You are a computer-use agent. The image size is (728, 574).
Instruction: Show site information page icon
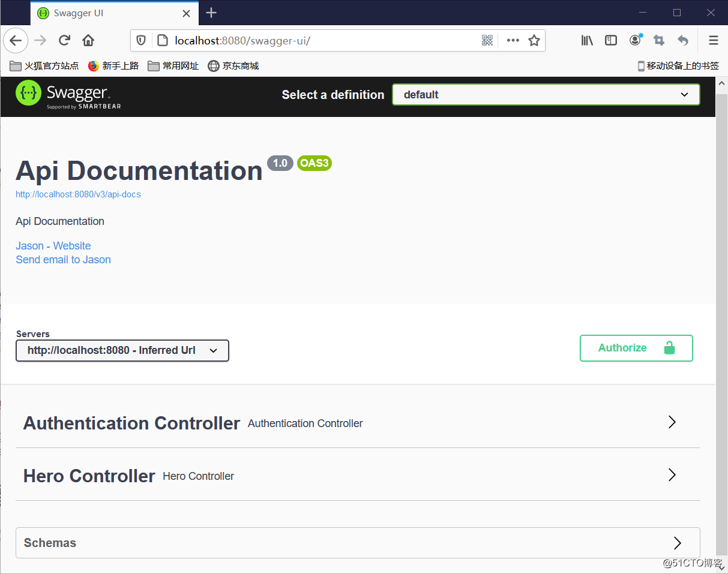pyautogui.click(x=162, y=40)
